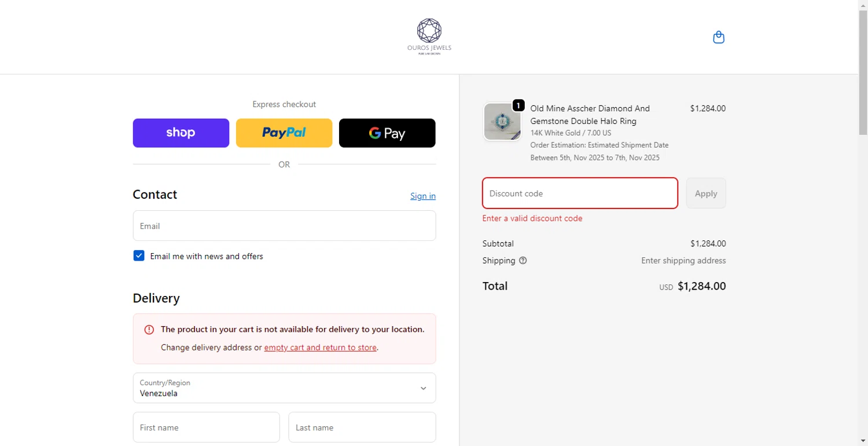This screenshot has width=868, height=446.
Task: Click the Contact section heading
Action: (x=155, y=195)
